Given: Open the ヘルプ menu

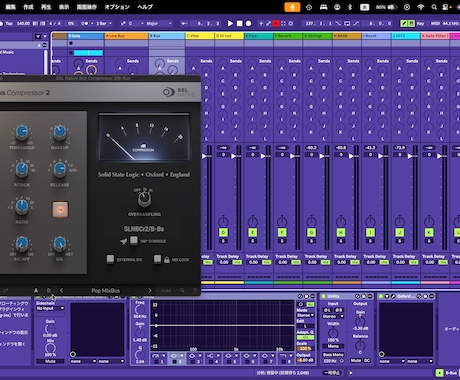Looking at the screenshot, I should (x=145, y=7).
